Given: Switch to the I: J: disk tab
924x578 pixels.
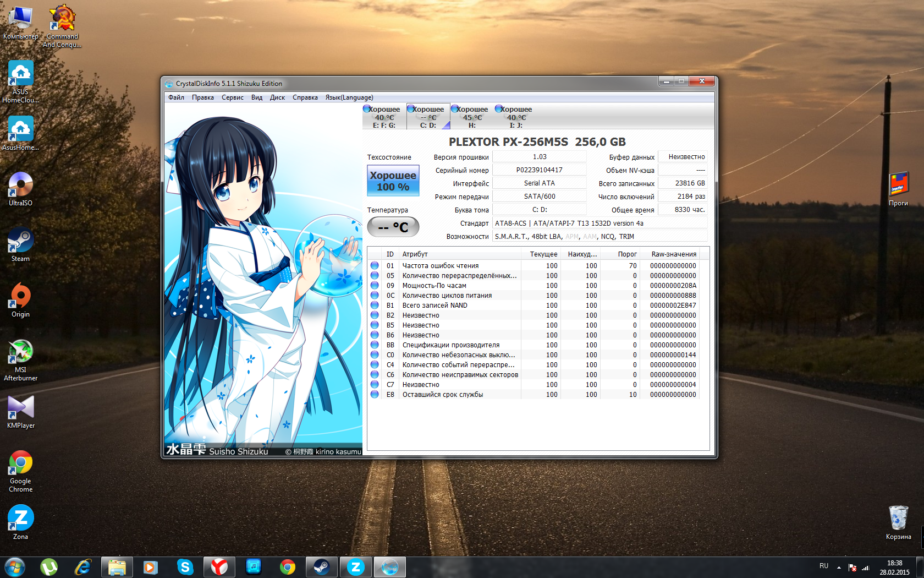Looking at the screenshot, I should (x=516, y=117).
